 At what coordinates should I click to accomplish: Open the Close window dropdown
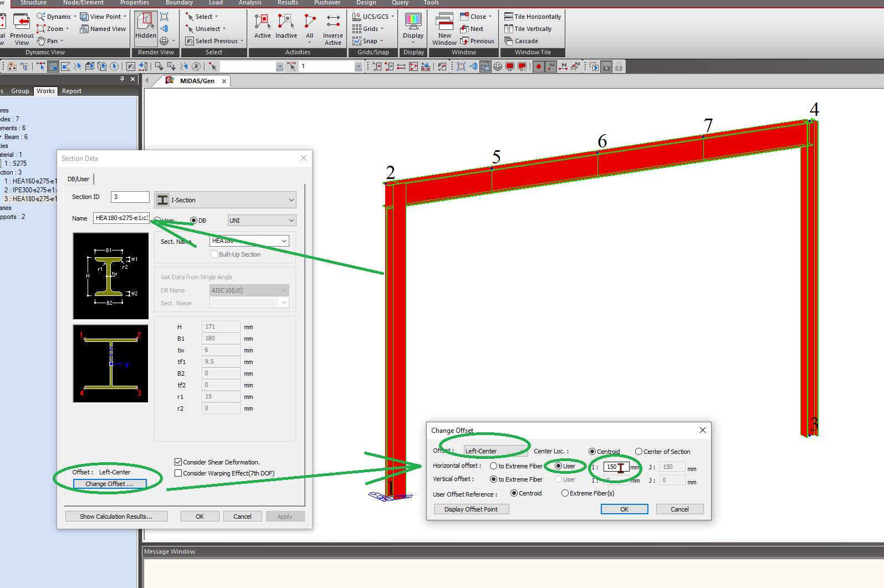[490, 17]
